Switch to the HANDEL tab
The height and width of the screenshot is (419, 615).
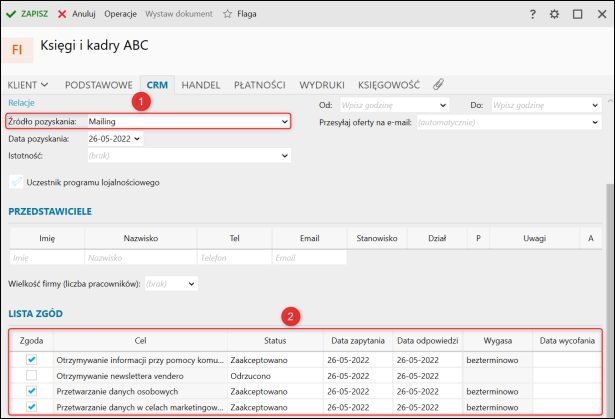[x=203, y=85]
